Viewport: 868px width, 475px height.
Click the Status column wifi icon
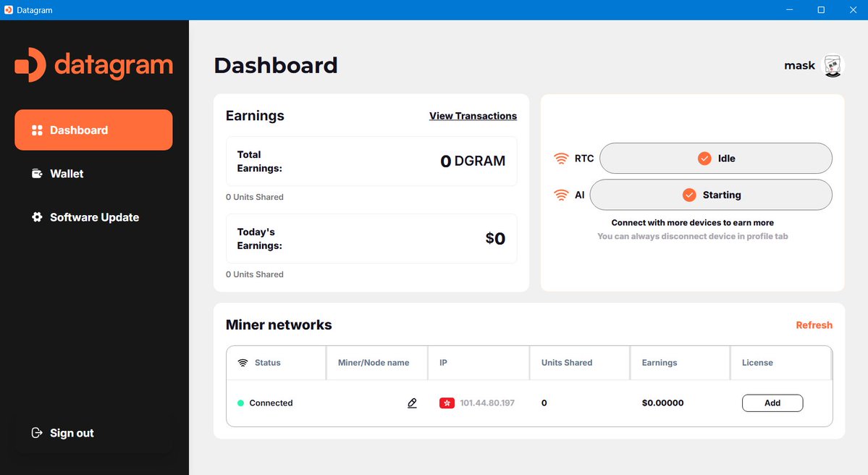click(243, 363)
